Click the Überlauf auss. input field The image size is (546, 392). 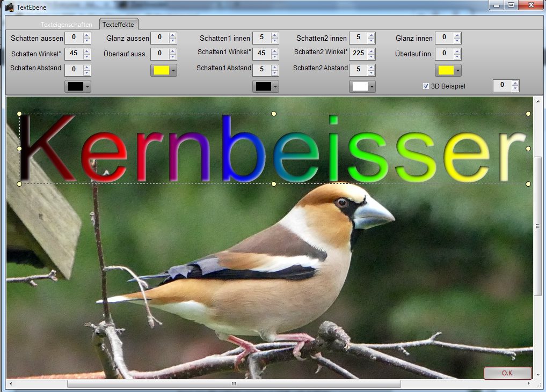tap(159, 54)
